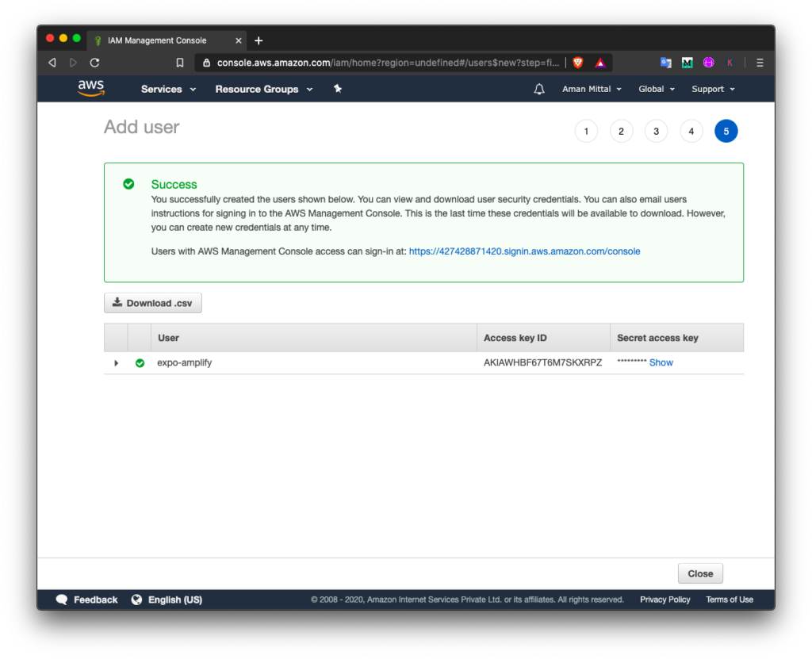
Task: Open the notifications bell
Action: (539, 89)
